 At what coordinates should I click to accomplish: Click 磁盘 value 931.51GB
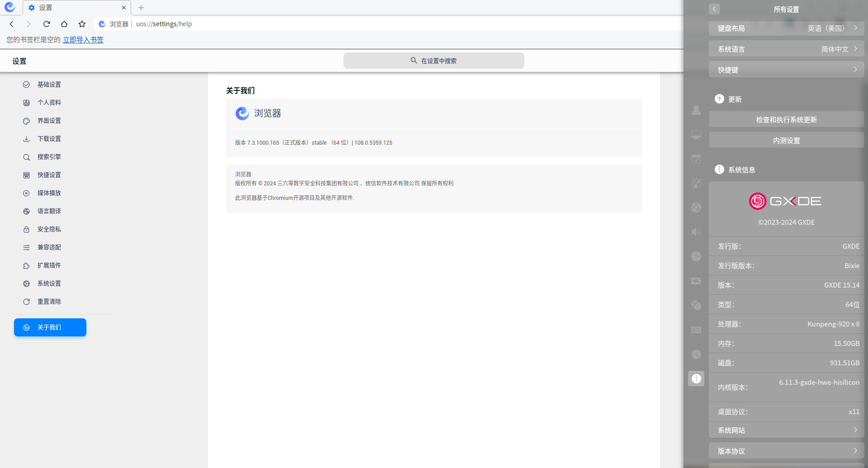pyautogui.click(x=844, y=363)
